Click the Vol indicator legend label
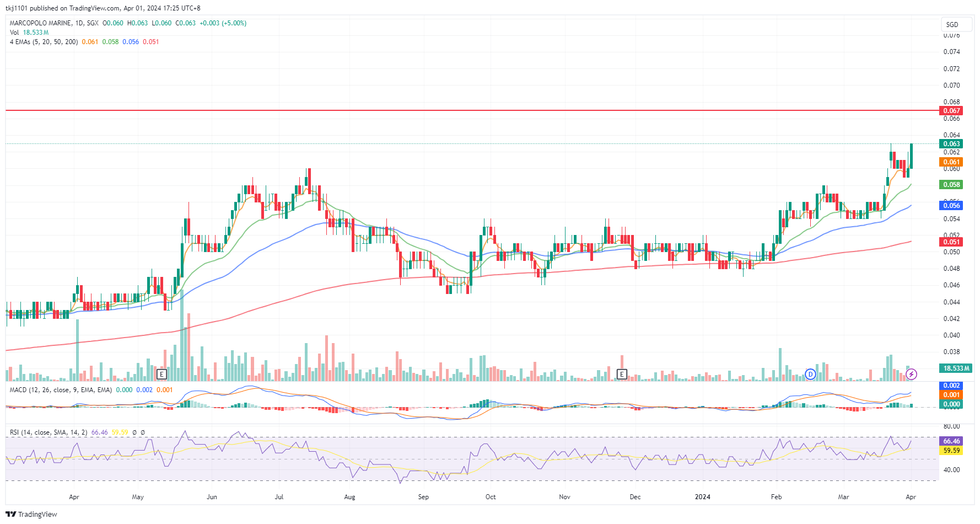This screenshot has width=980, height=524. click(14, 33)
